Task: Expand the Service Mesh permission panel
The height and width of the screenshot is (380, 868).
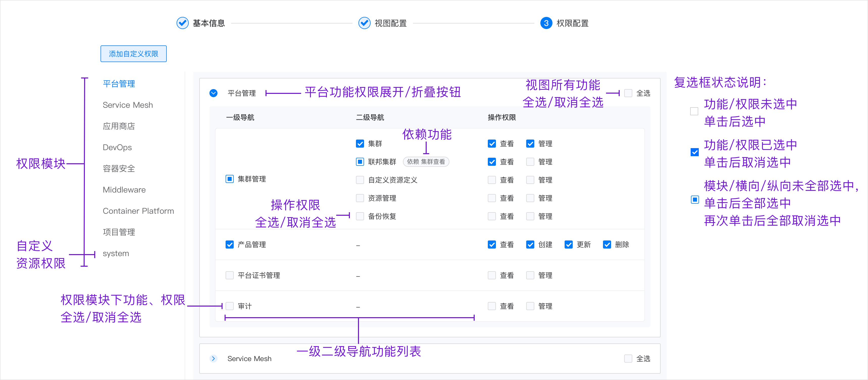Action: 213,359
